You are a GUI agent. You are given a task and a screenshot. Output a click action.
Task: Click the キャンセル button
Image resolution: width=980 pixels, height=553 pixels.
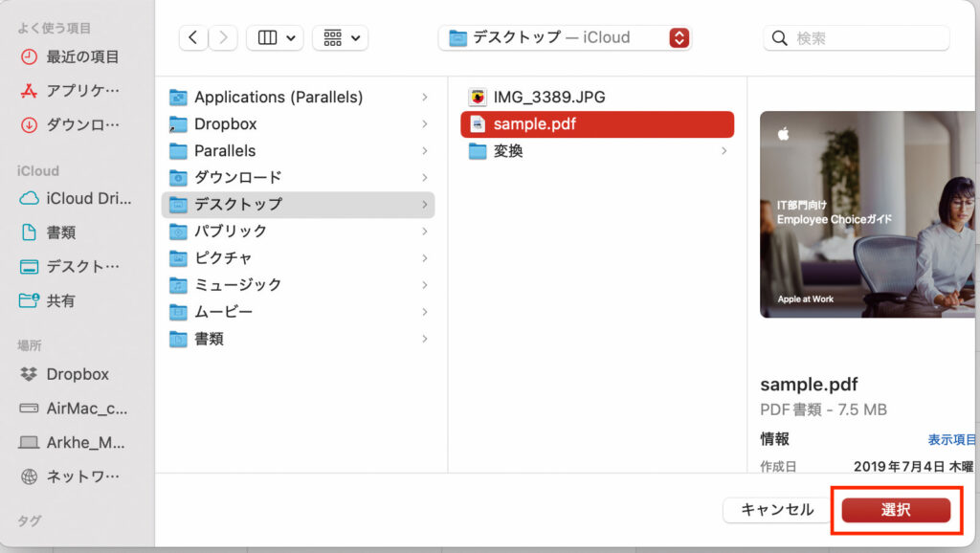[776, 510]
